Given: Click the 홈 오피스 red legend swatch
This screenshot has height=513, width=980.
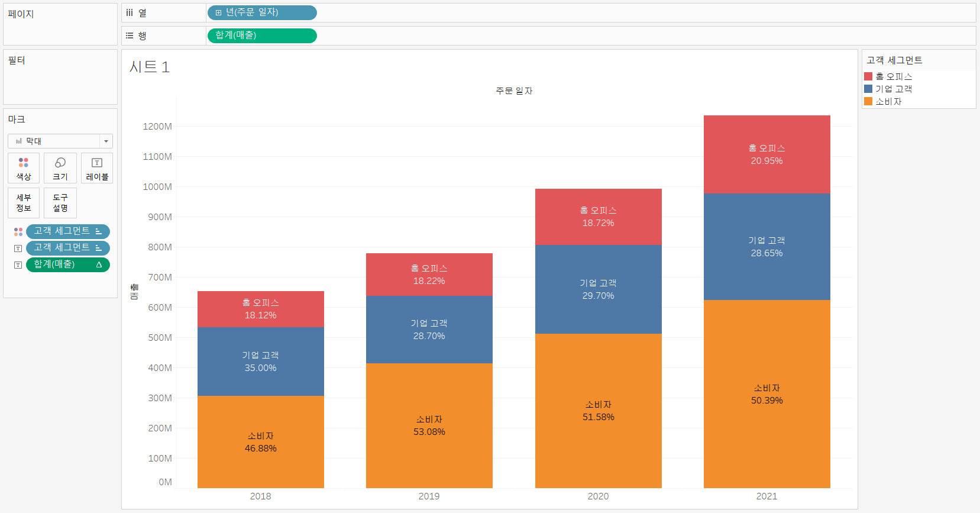Looking at the screenshot, I should [x=868, y=76].
